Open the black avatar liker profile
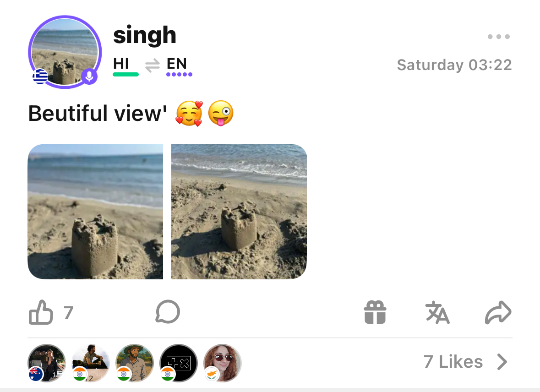The height and width of the screenshot is (392, 540). pyautogui.click(x=178, y=363)
